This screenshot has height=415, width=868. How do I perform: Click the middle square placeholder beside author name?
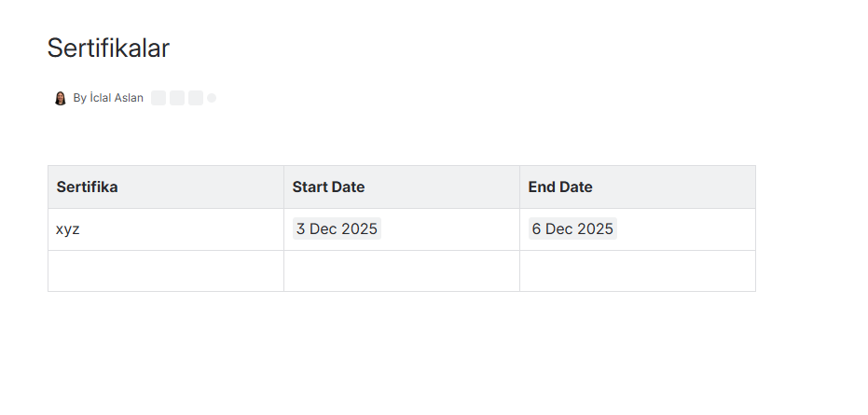point(177,98)
